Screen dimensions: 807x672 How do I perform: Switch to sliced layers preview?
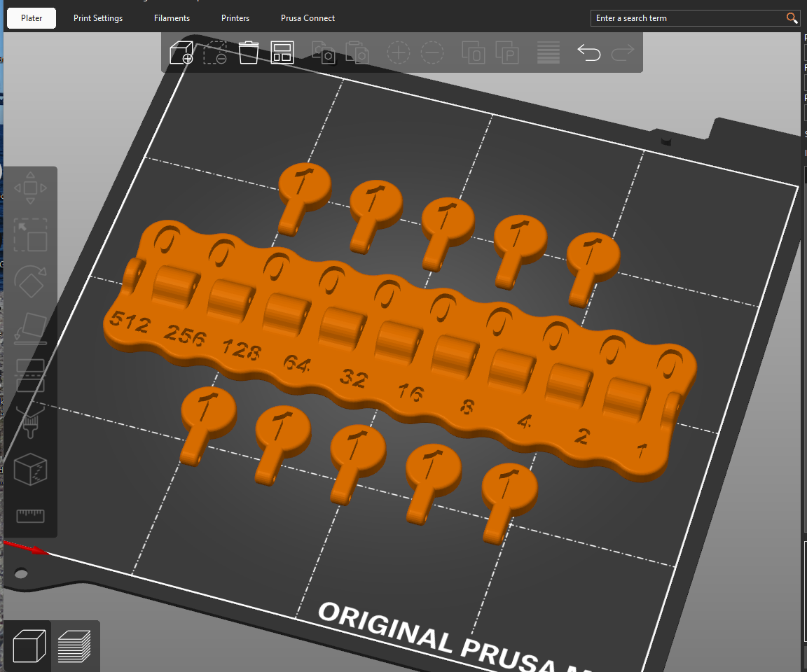coord(74,646)
